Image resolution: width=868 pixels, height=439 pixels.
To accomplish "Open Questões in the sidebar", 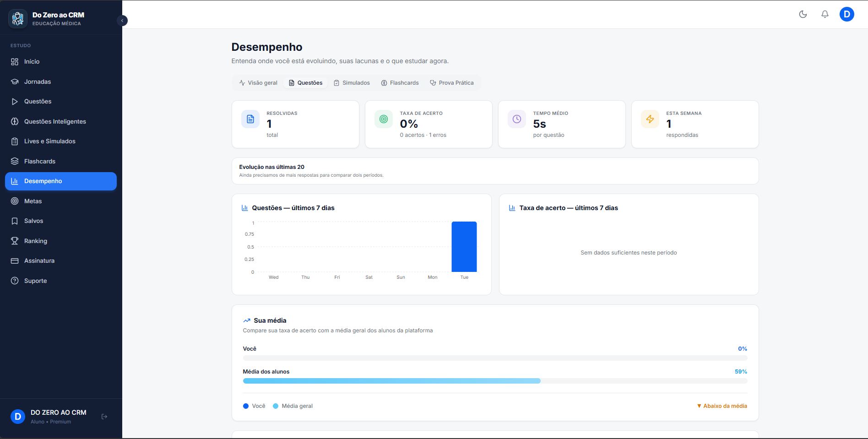I will point(61,102).
